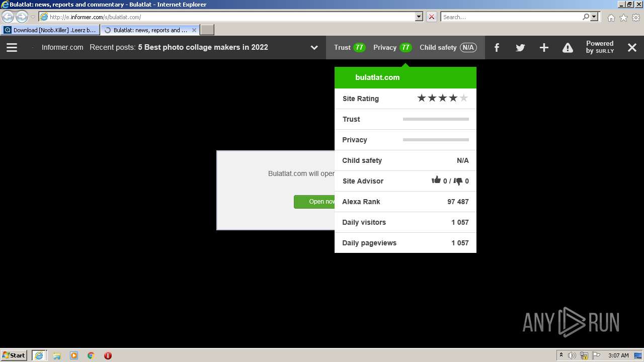The height and width of the screenshot is (362, 644).
Task: Open the recent pages dropdown next to Forward
Action: [33, 17]
